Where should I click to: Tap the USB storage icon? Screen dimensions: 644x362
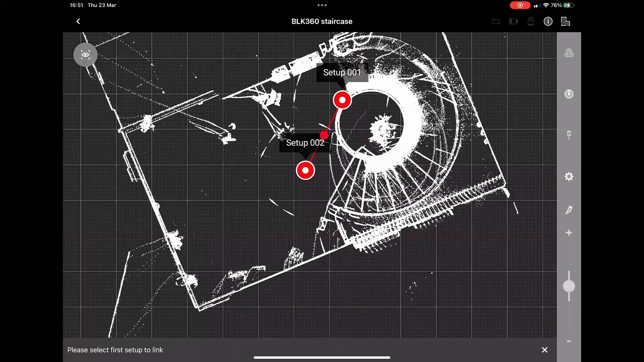click(x=531, y=21)
